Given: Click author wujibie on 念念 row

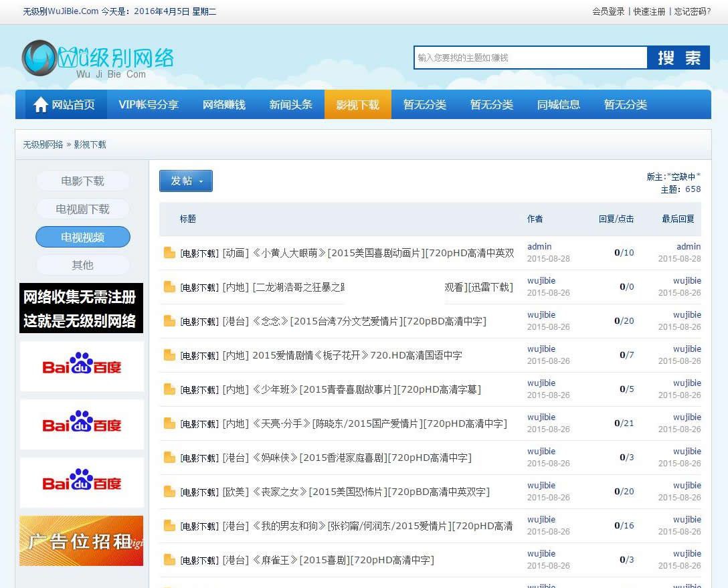Looking at the screenshot, I should coord(541,314).
